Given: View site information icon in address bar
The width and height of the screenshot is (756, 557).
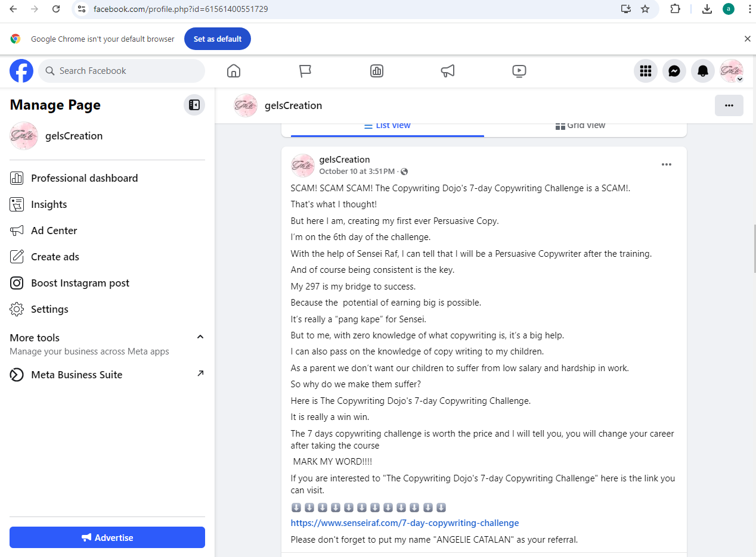Looking at the screenshot, I should tap(82, 9).
